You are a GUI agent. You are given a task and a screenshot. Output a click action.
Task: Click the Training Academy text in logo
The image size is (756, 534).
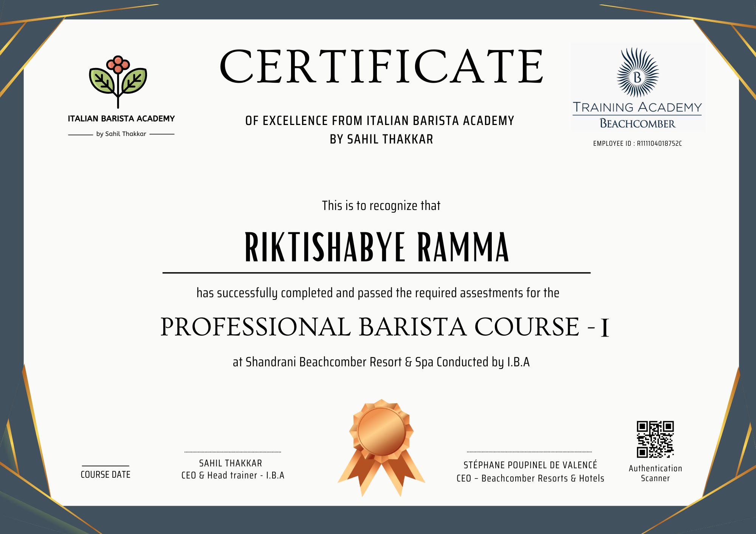(637, 107)
